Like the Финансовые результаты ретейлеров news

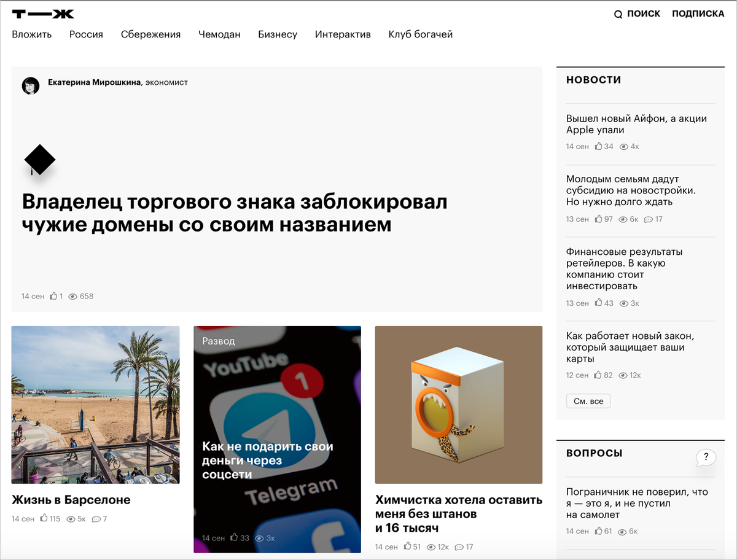(598, 303)
